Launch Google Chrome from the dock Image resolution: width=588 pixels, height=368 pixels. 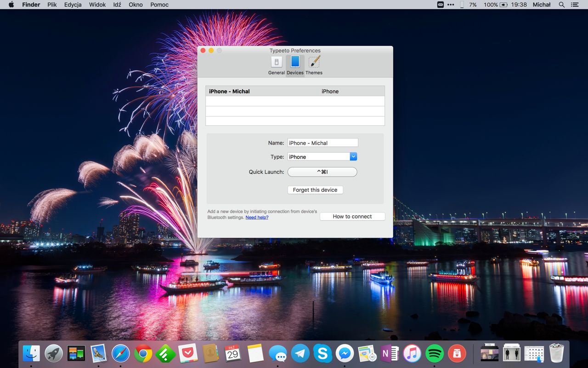tap(143, 354)
